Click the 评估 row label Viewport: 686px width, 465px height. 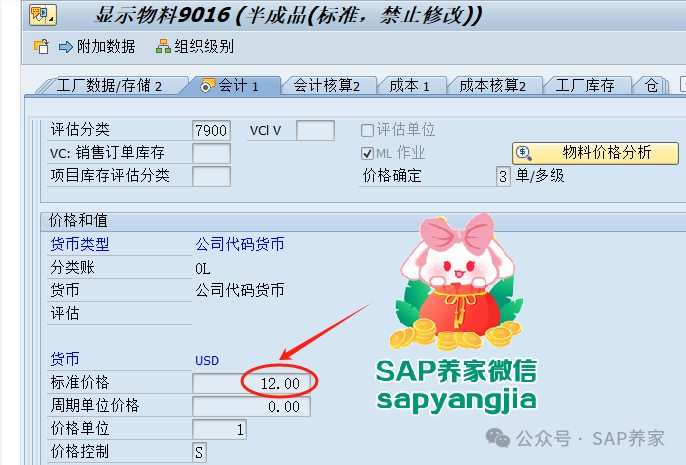coord(65,313)
